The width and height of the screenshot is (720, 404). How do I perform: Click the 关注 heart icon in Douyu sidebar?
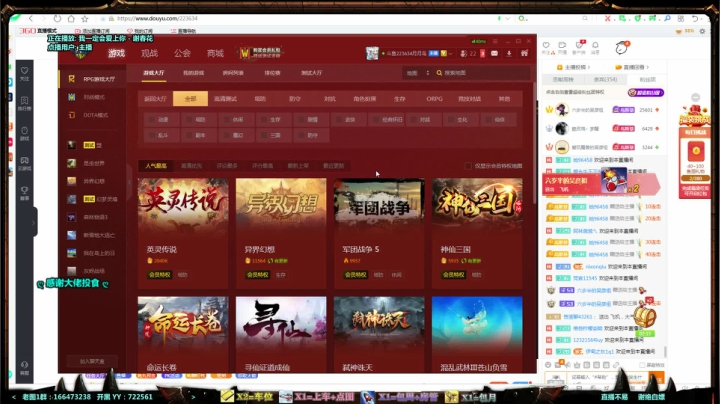(x=24, y=73)
